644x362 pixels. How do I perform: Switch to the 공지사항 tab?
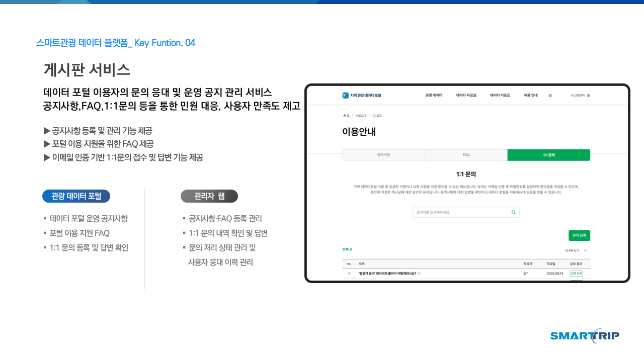[x=383, y=155]
